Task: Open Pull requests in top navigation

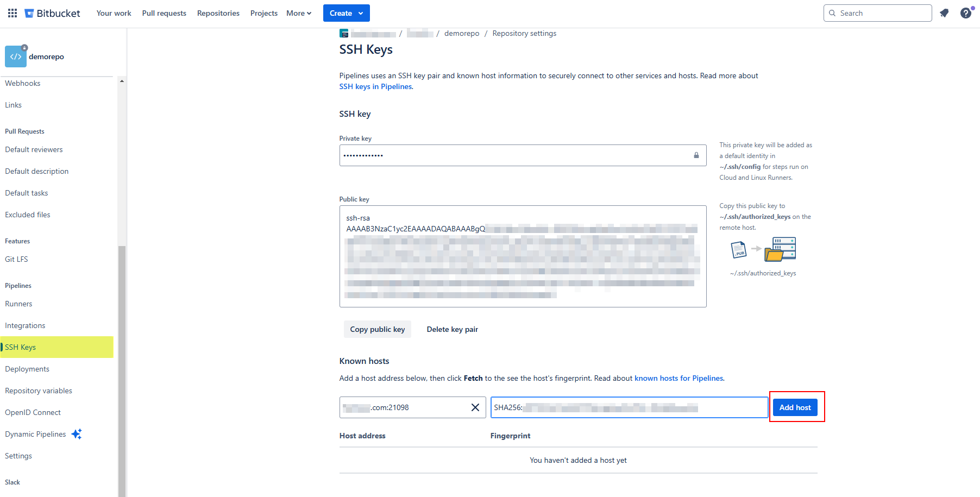Action: (x=164, y=13)
